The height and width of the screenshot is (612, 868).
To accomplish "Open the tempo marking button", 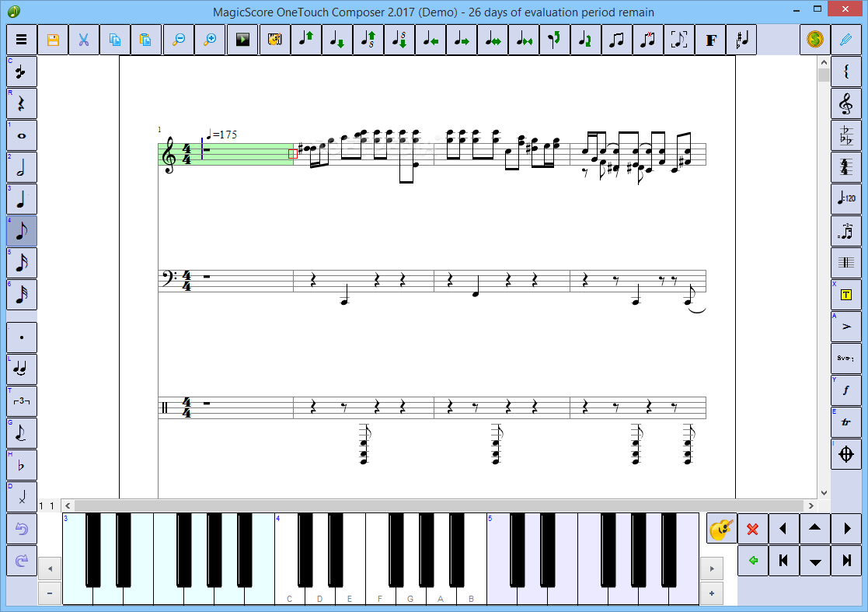I will click(x=846, y=199).
